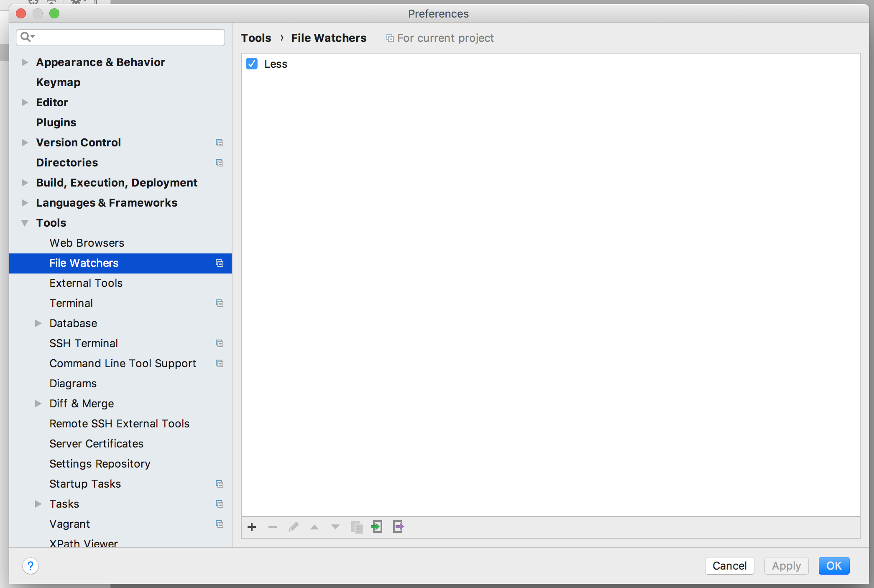
Task: Click project-level icon beside Terminal
Action: (220, 303)
